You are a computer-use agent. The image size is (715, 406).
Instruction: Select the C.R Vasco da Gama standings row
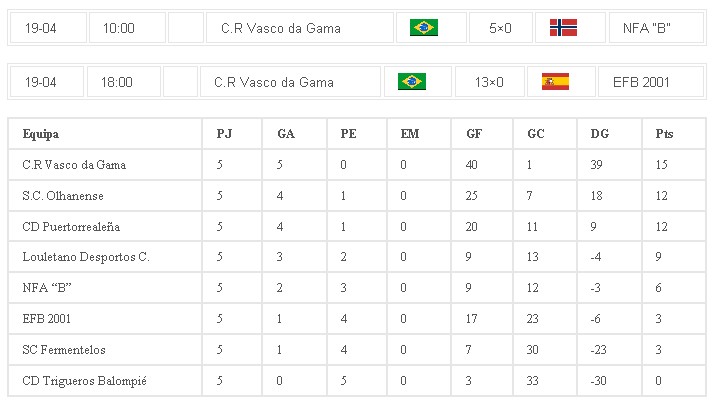click(x=74, y=164)
